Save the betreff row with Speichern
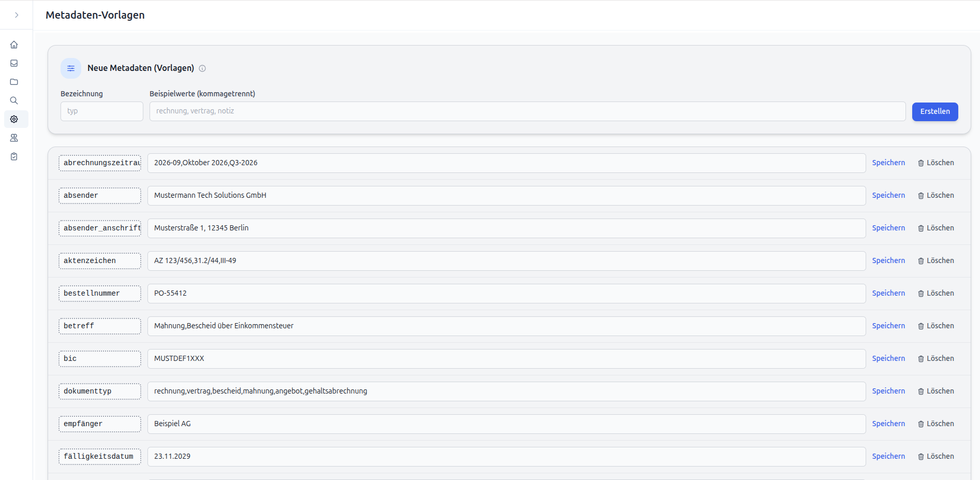Image resolution: width=980 pixels, height=480 pixels. point(888,326)
